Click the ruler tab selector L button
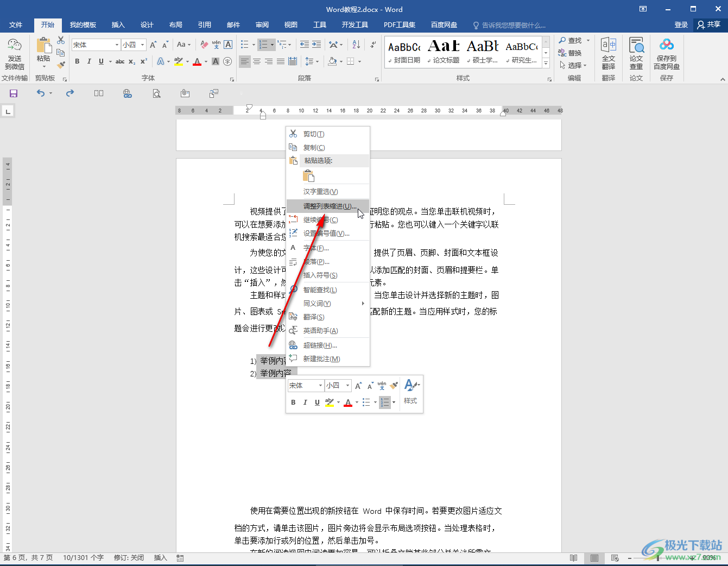Image resolution: width=728 pixels, height=566 pixels. coord(8,111)
